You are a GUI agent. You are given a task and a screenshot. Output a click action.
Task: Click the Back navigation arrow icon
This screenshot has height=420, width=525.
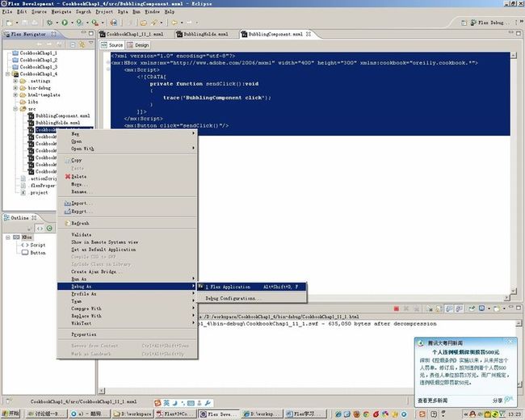point(174,23)
